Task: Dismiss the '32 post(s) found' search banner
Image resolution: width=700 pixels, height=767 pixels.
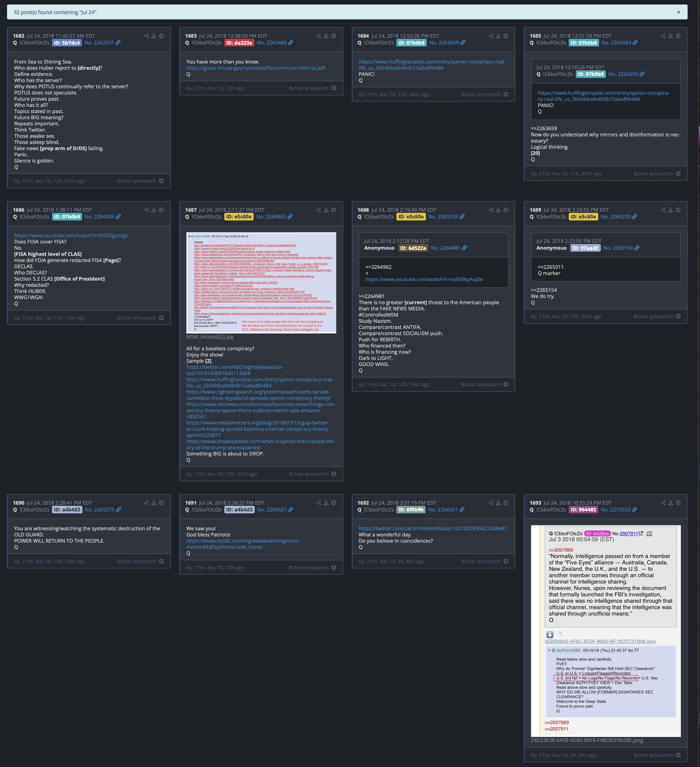Action: (x=678, y=12)
